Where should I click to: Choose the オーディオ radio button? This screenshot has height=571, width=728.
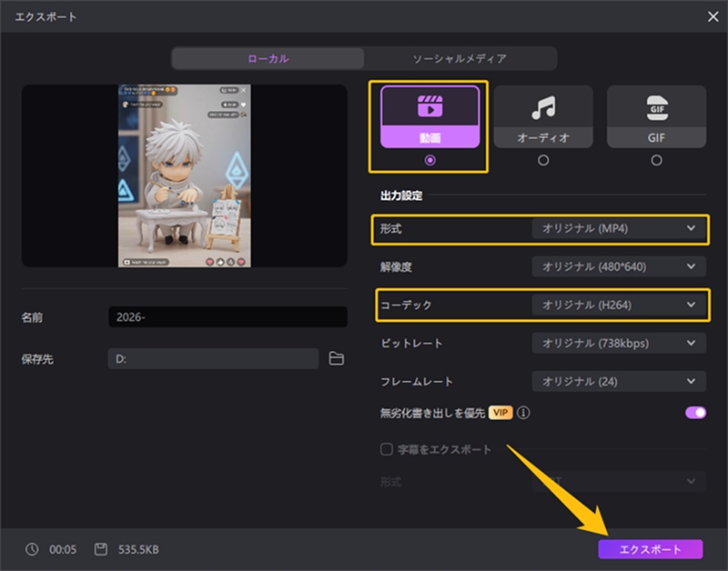pyautogui.click(x=543, y=160)
